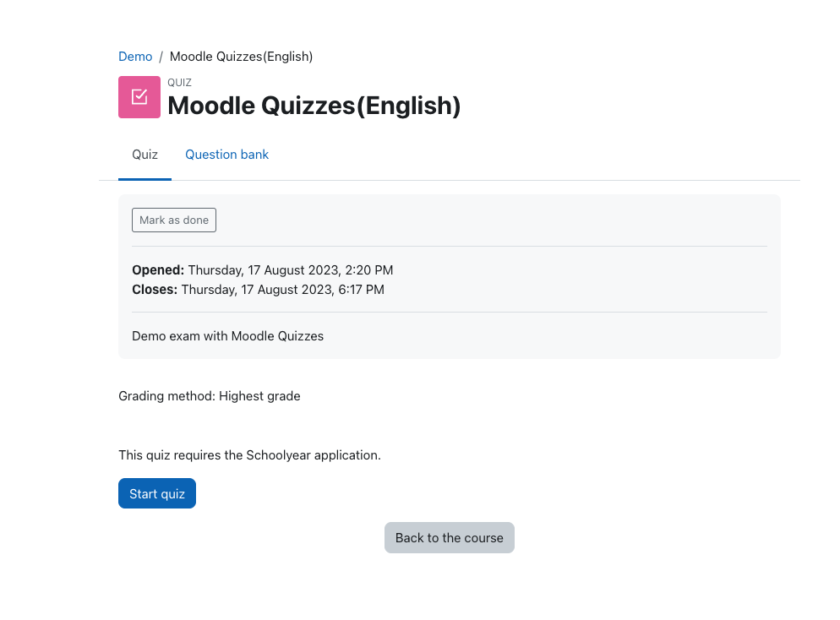Click the Schoolyear application requirement notice
The height and width of the screenshot is (620, 840).
tap(249, 454)
